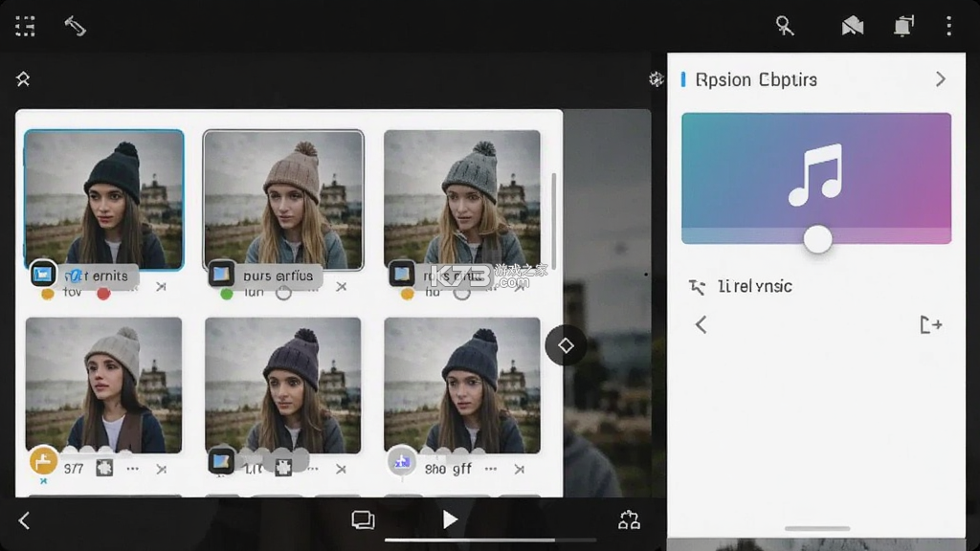The image size is (980, 551).
Task: Toggle the orange dot beside tov
Action: tap(47, 294)
